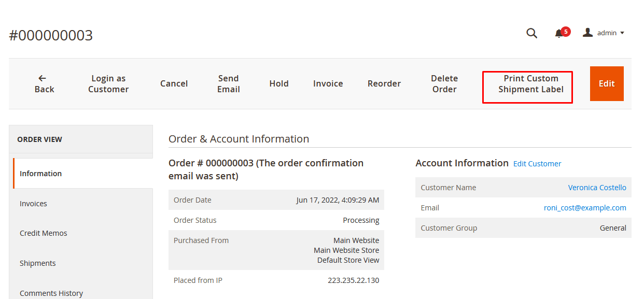Click Login as Customer
Screen dimensions: 644x299
108,84
